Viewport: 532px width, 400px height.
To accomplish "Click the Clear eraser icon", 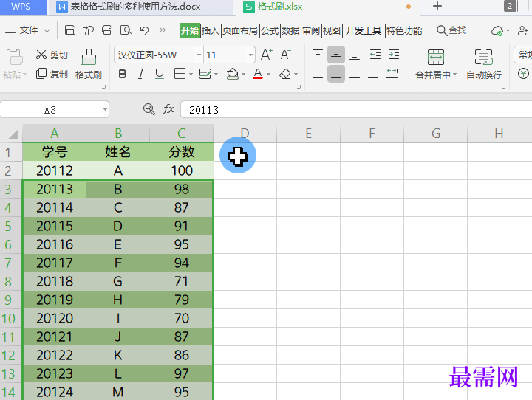I will point(285,74).
